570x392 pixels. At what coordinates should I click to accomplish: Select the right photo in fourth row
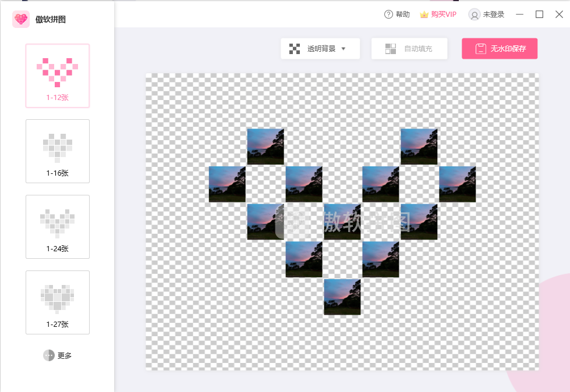[x=381, y=259]
